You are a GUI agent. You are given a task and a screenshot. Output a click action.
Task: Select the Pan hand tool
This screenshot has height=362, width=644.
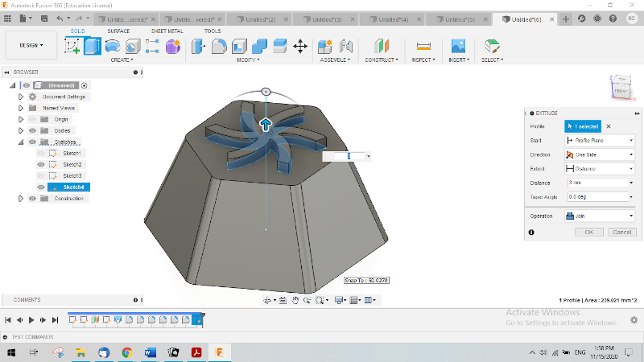click(295, 300)
